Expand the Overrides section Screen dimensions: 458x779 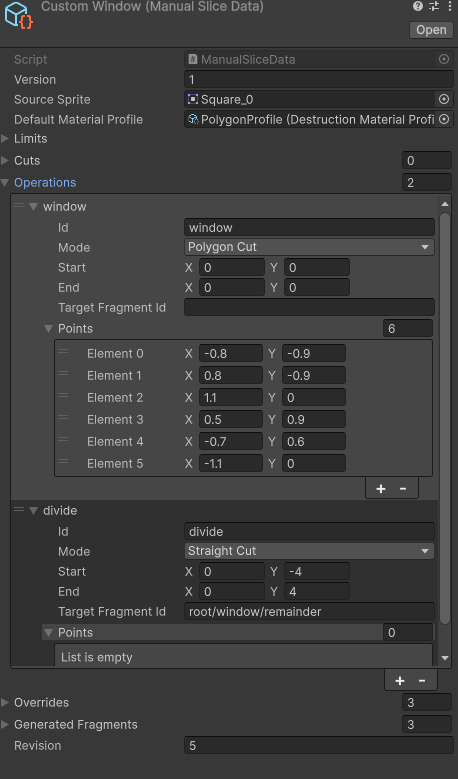click(x=5, y=702)
